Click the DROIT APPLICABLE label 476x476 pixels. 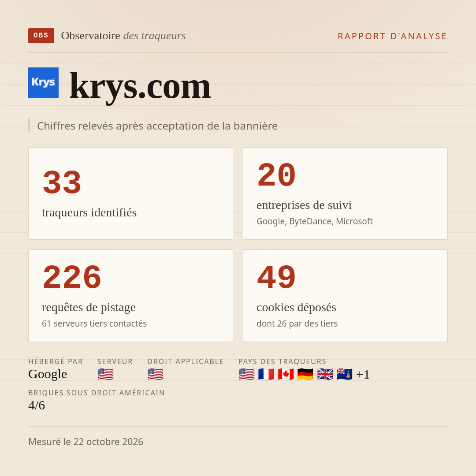[186, 361]
